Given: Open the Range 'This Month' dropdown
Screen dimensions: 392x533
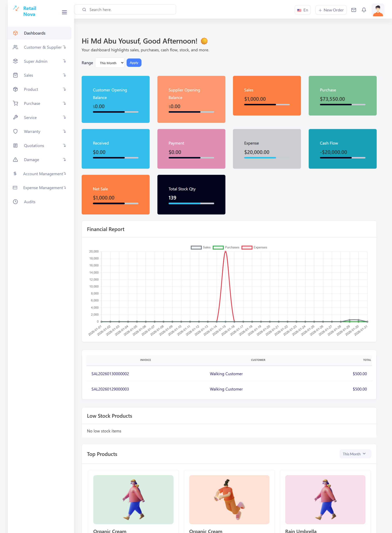Looking at the screenshot, I should coord(110,63).
